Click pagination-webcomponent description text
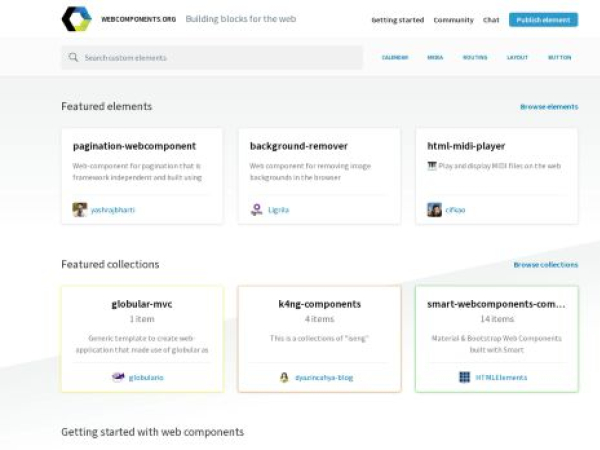Image resolution: width=600 pixels, height=450 pixels. point(137,172)
